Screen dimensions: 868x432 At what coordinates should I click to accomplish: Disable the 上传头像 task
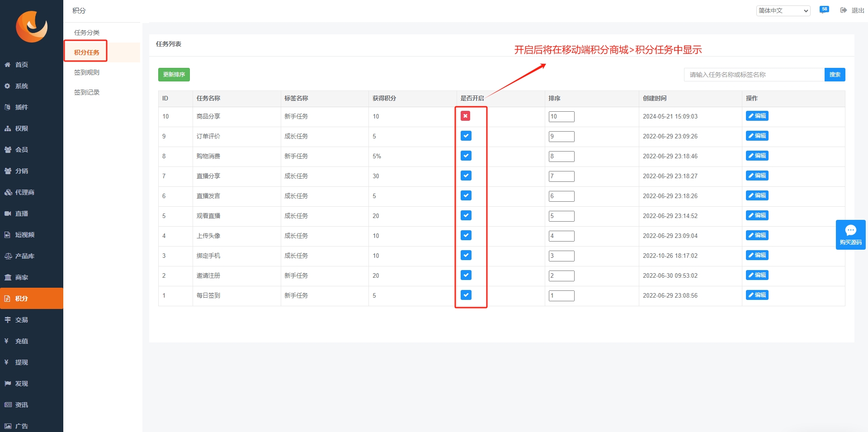pos(466,235)
